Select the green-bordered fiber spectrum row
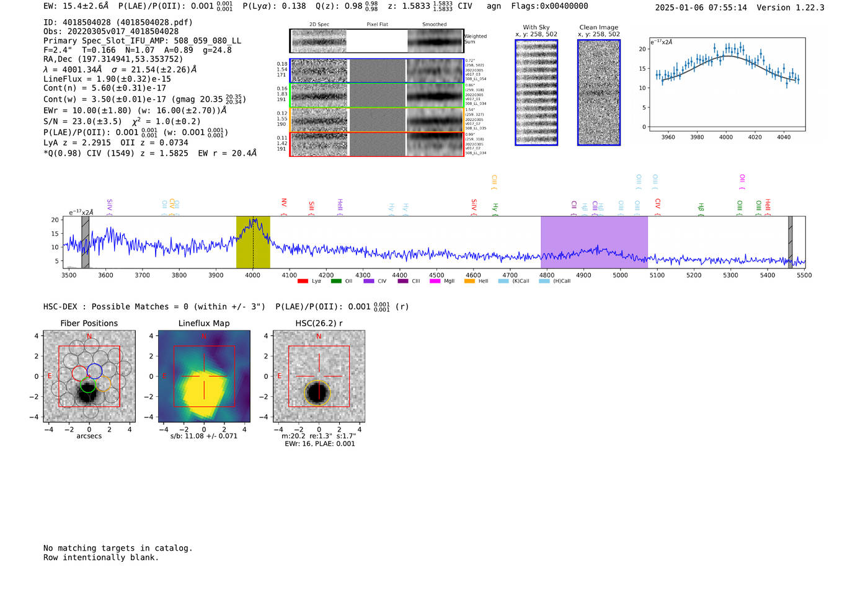The image size is (868, 591). click(x=376, y=96)
